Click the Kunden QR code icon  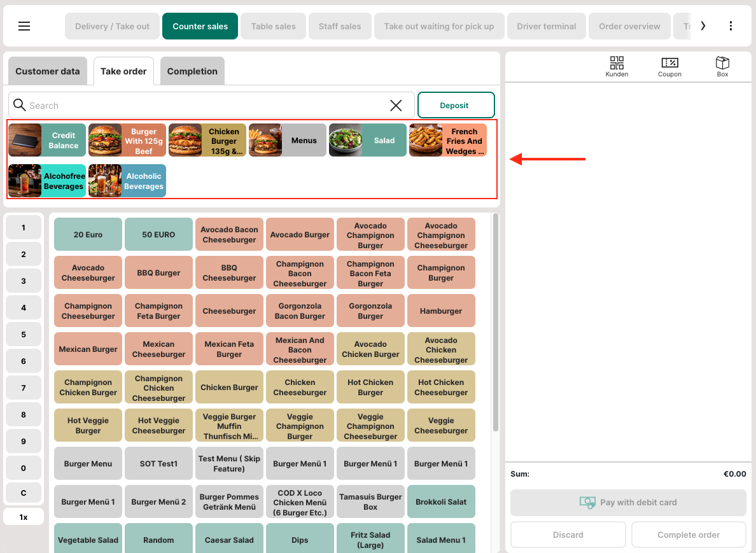[617, 66]
